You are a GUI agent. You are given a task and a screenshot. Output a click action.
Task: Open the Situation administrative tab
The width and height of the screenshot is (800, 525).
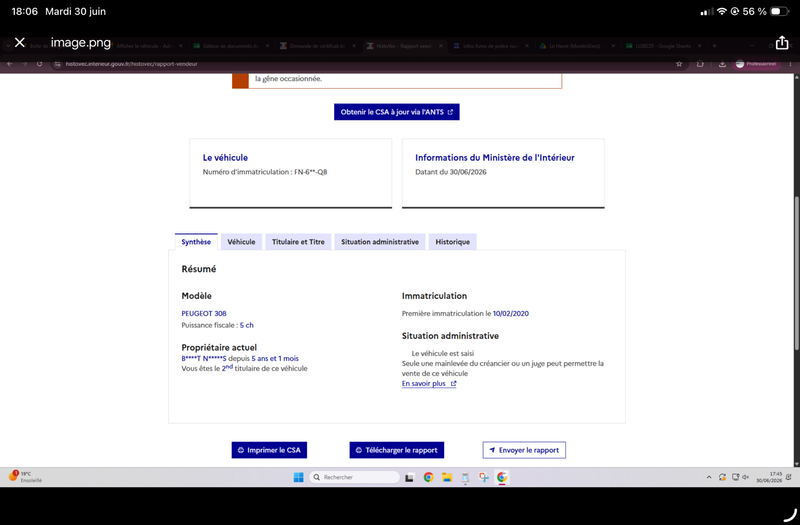point(380,242)
